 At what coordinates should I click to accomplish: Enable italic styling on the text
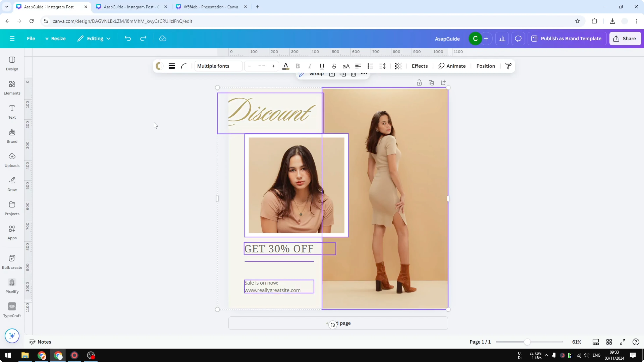click(310, 66)
